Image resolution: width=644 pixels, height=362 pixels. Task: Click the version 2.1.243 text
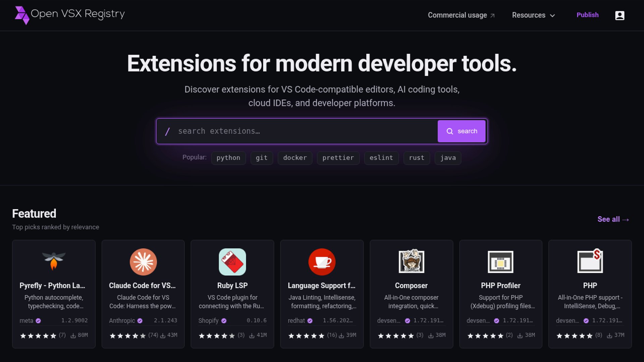click(x=165, y=320)
